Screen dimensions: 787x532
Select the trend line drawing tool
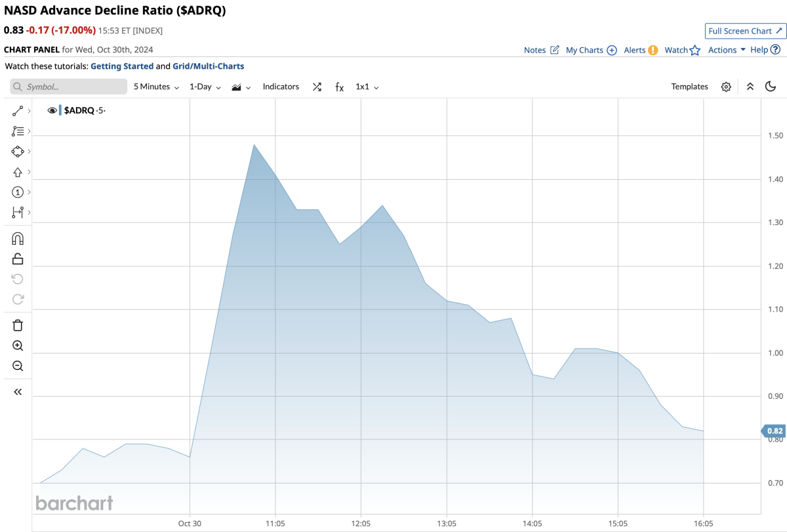[18, 111]
